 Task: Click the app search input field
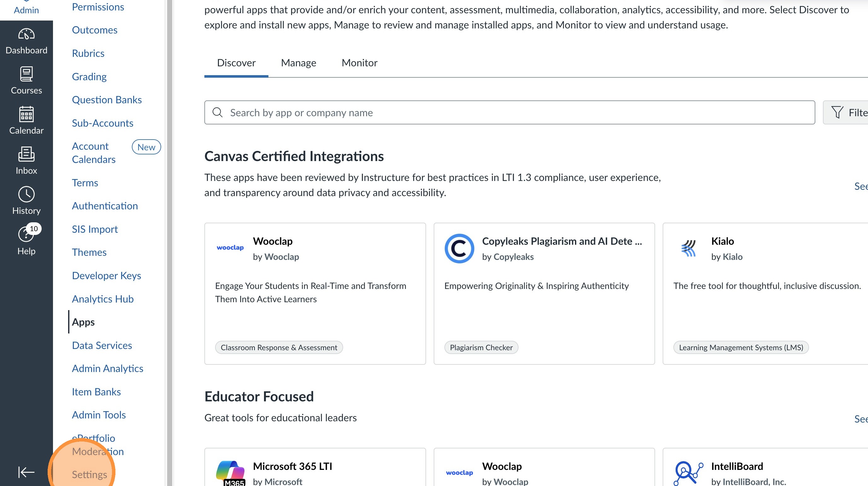coord(509,113)
